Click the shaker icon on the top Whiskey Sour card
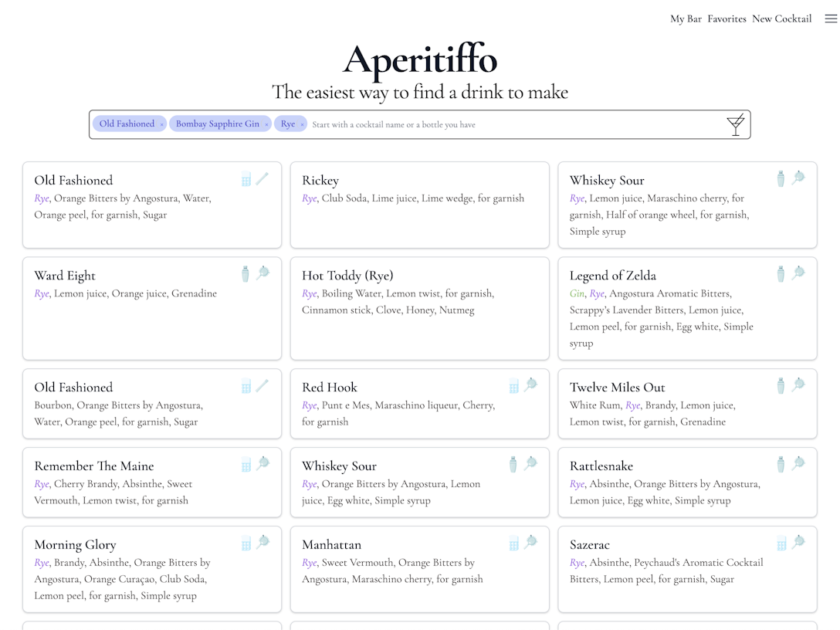This screenshot has height=630, width=840. coord(781,179)
